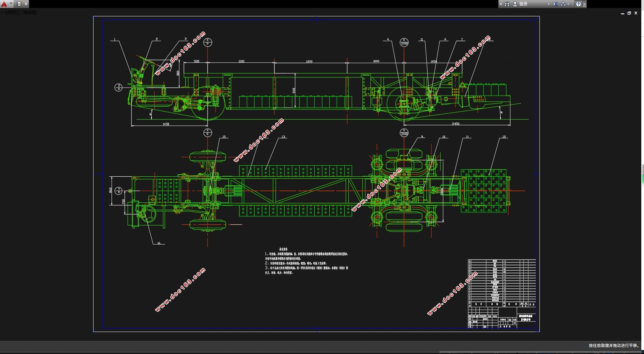Click the user profile silhouette icon

[x=515, y=4]
